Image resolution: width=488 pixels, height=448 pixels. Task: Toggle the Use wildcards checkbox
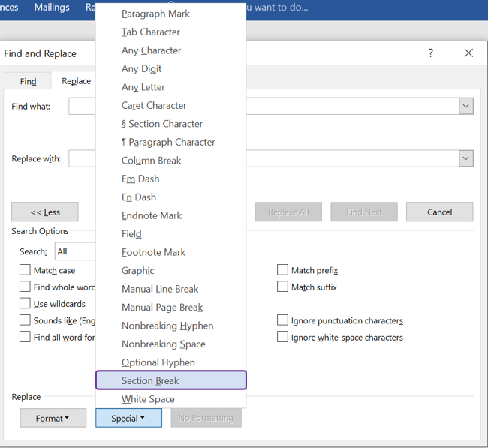click(25, 303)
